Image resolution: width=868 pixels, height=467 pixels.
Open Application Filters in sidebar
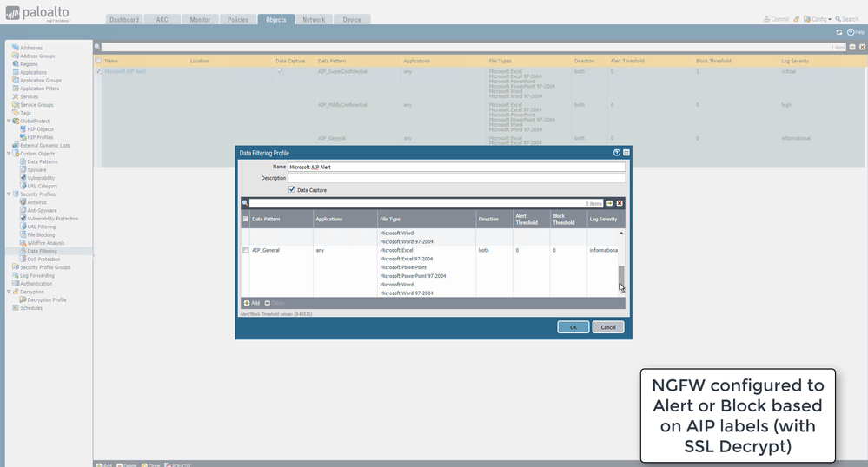(39, 89)
